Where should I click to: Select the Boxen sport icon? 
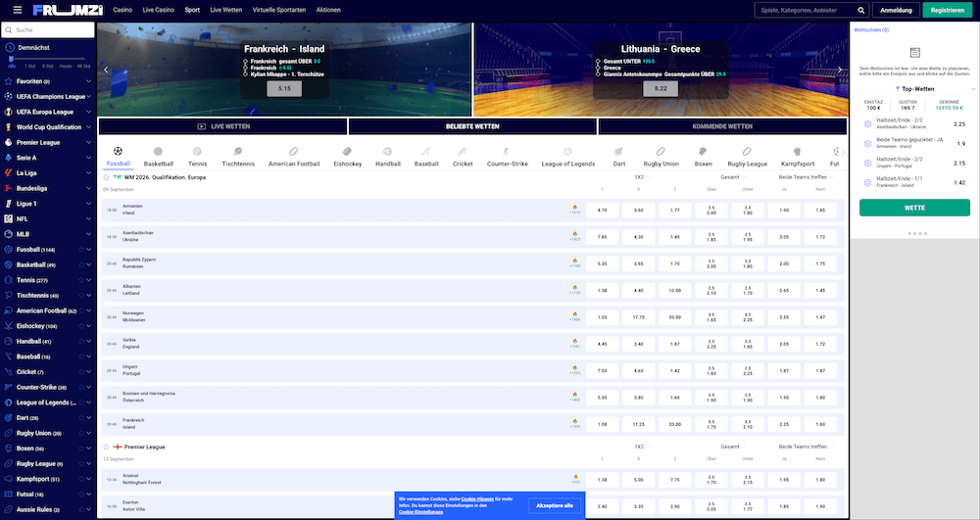(x=703, y=152)
